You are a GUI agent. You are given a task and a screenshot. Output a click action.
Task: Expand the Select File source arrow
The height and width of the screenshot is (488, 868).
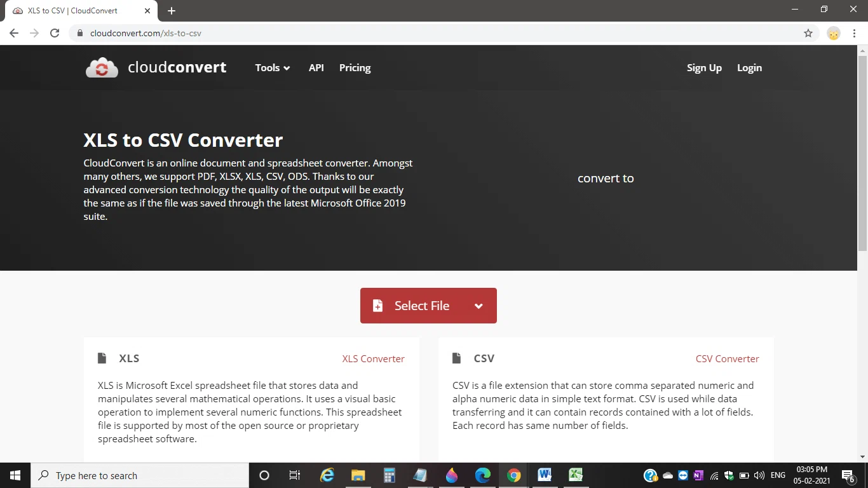click(x=478, y=306)
